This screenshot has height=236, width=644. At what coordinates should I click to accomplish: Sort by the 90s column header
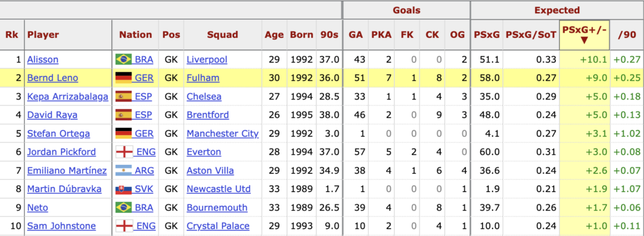coord(330,35)
